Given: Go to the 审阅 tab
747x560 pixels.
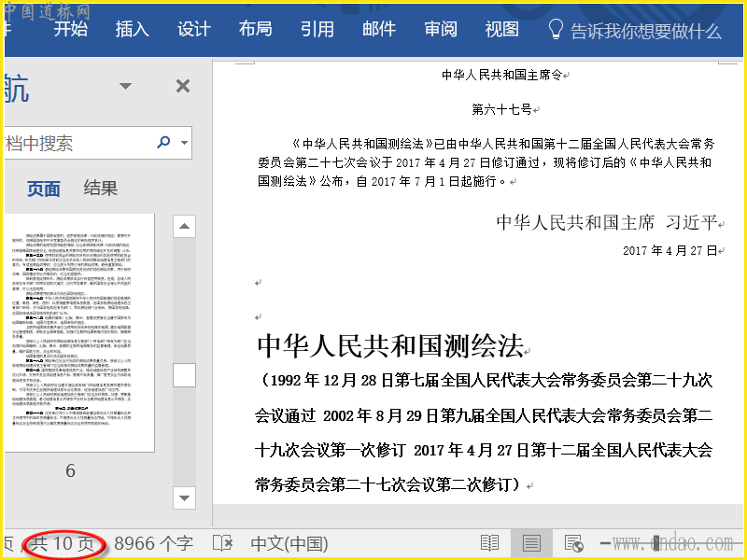Looking at the screenshot, I should [441, 30].
